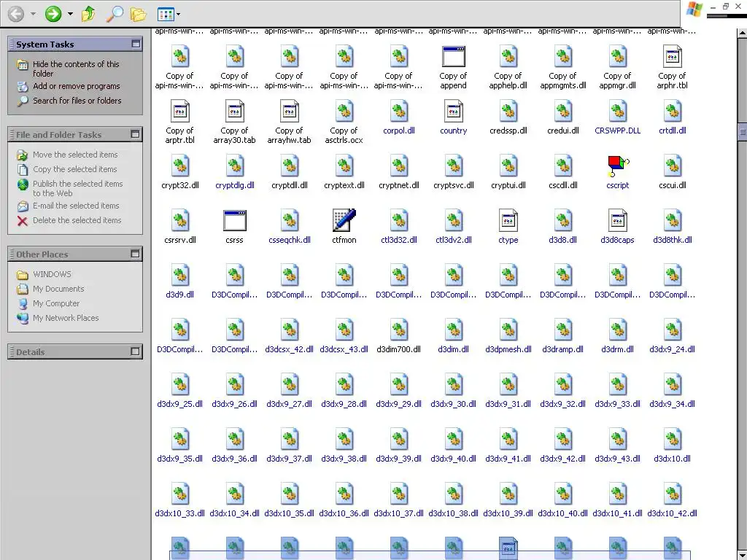Viewport: 747px width, 560px height.
Task: Select the Copy of arphr.tbl icon
Action: click(672, 56)
